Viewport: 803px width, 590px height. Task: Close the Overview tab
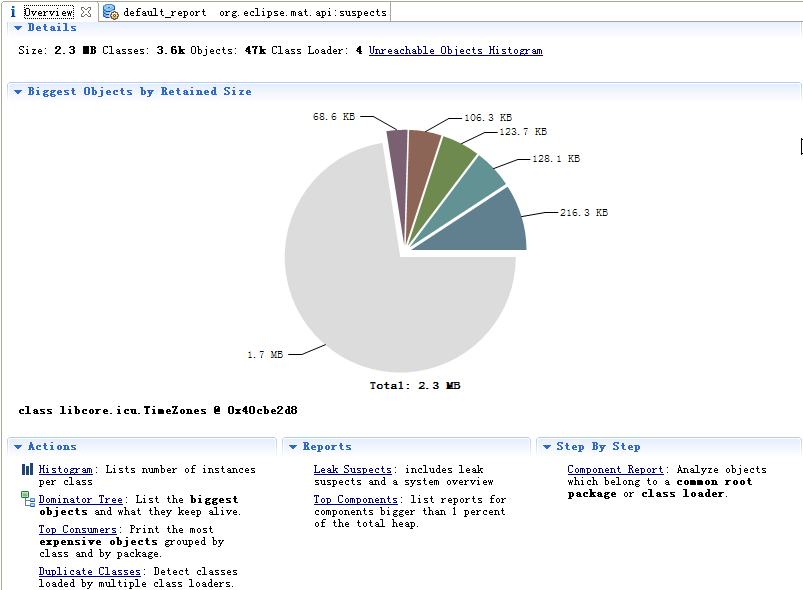pos(86,12)
